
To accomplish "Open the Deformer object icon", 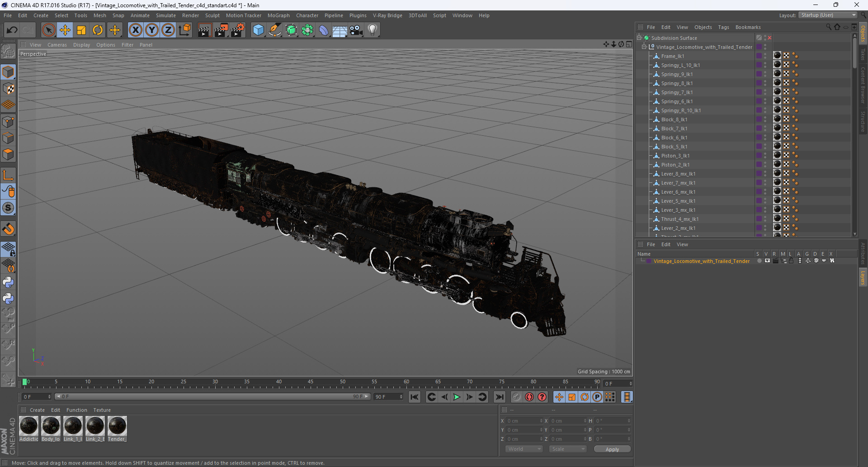I will tap(324, 30).
